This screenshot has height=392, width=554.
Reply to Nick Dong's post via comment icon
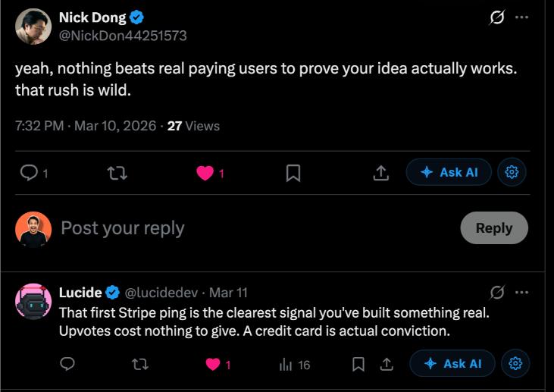29,173
